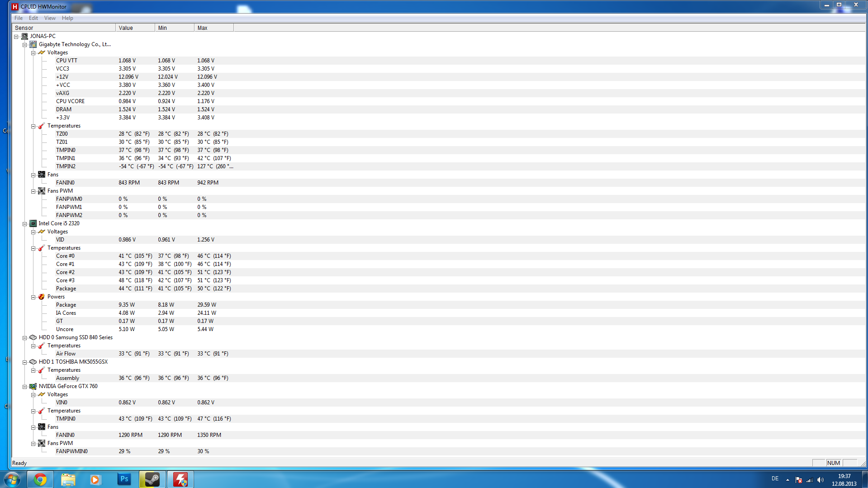
Task: Open Google Chrome from the taskbar
Action: coord(40,479)
